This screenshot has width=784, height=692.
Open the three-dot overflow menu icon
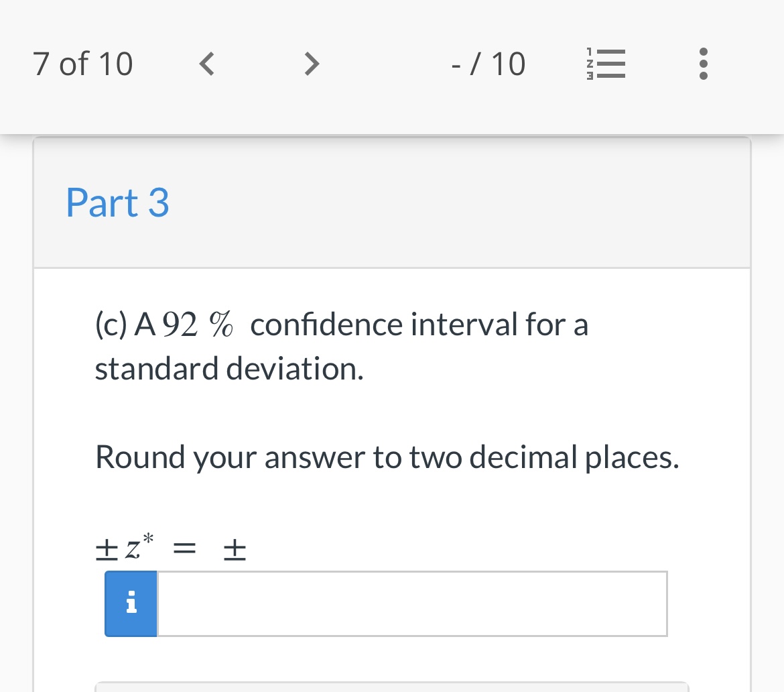click(703, 64)
